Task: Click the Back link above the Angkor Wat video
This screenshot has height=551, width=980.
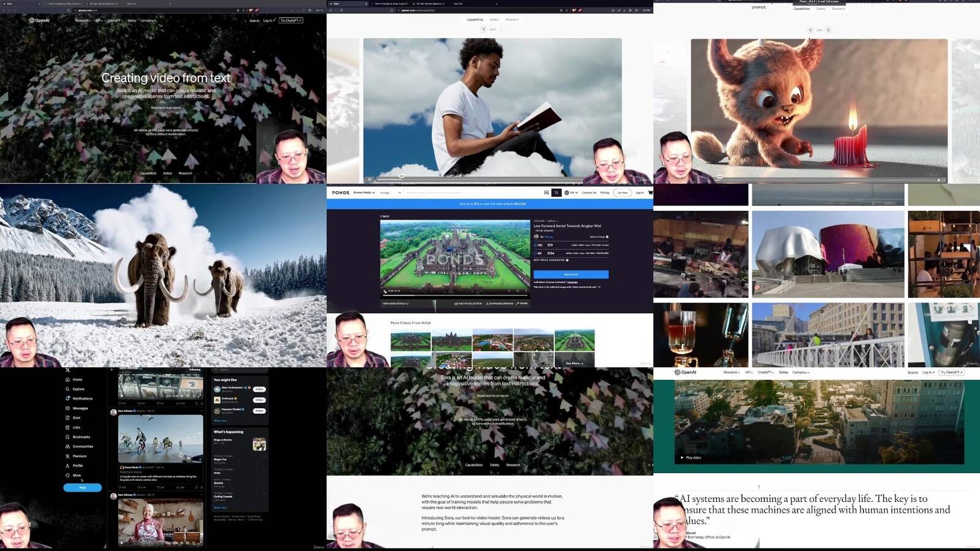Action: pyautogui.click(x=385, y=216)
